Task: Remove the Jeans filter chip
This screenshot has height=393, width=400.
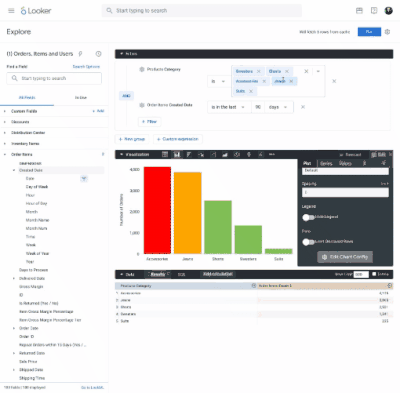Action: (291, 81)
